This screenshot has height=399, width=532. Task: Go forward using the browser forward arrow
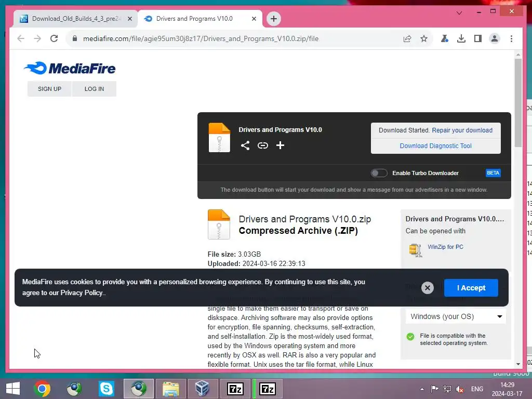[x=37, y=38]
